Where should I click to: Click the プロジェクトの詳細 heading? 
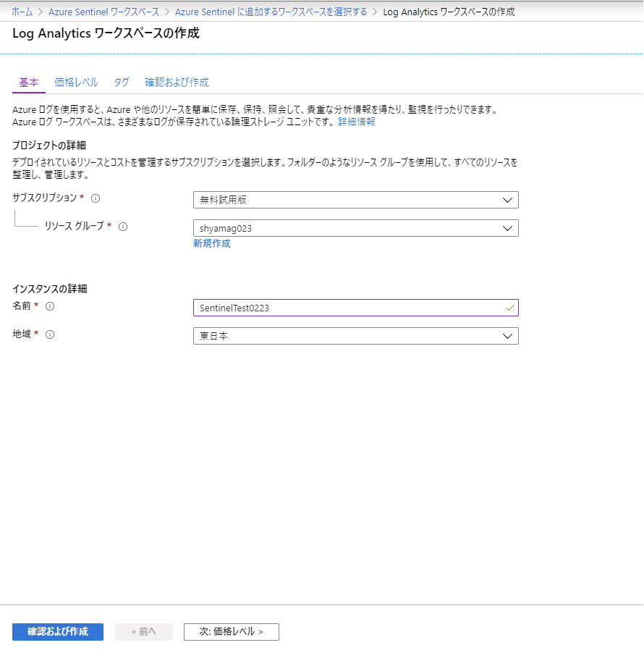click(x=49, y=146)
